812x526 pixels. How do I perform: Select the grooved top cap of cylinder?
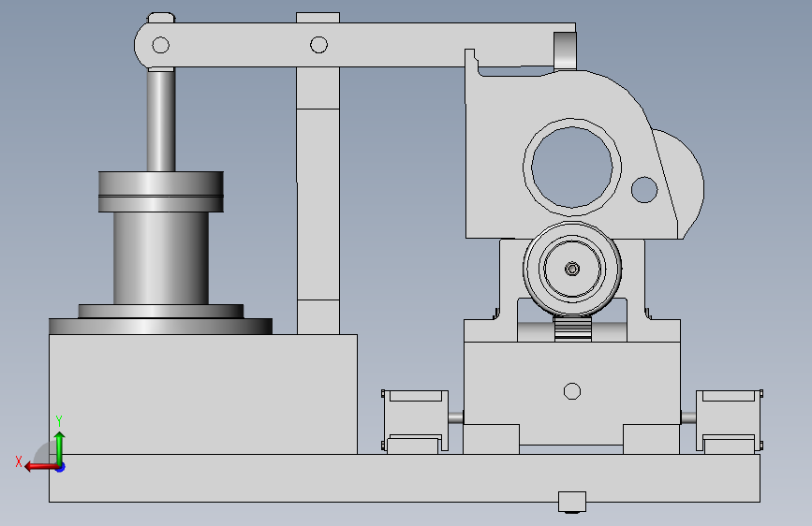coord(161,192)
